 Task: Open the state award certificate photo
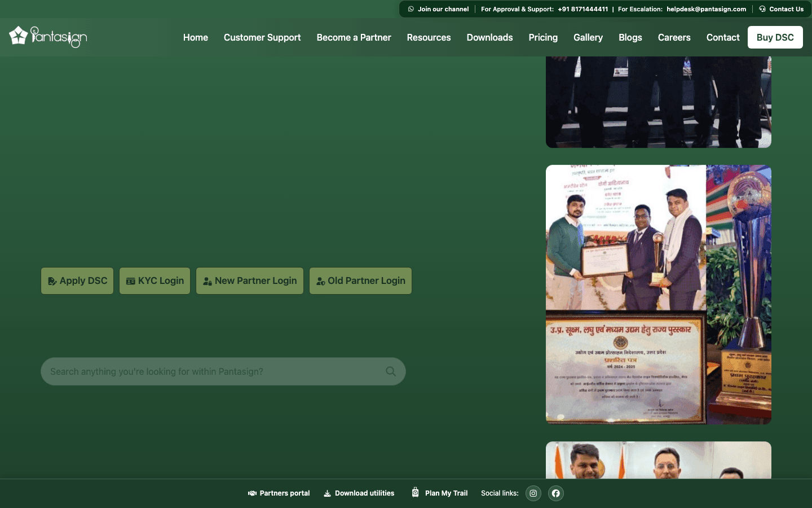pyautogui.click(x=659, y=295)
